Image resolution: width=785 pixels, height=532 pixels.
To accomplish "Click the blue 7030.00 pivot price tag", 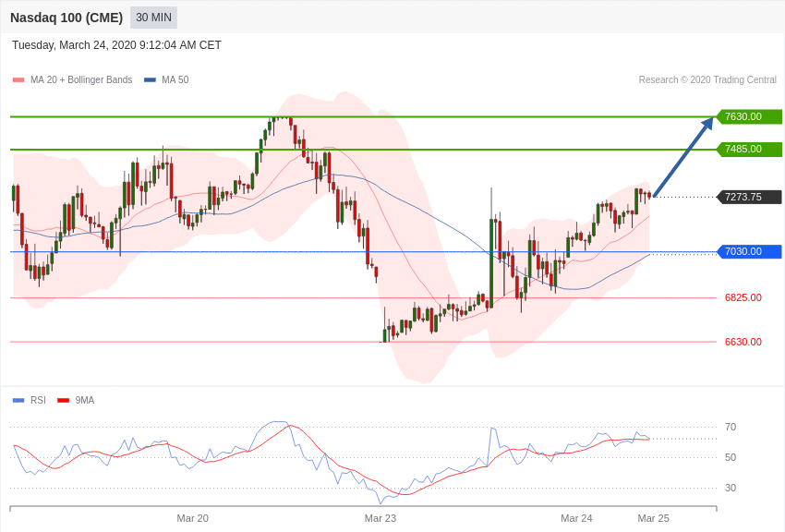I will (x=750, y=251).
